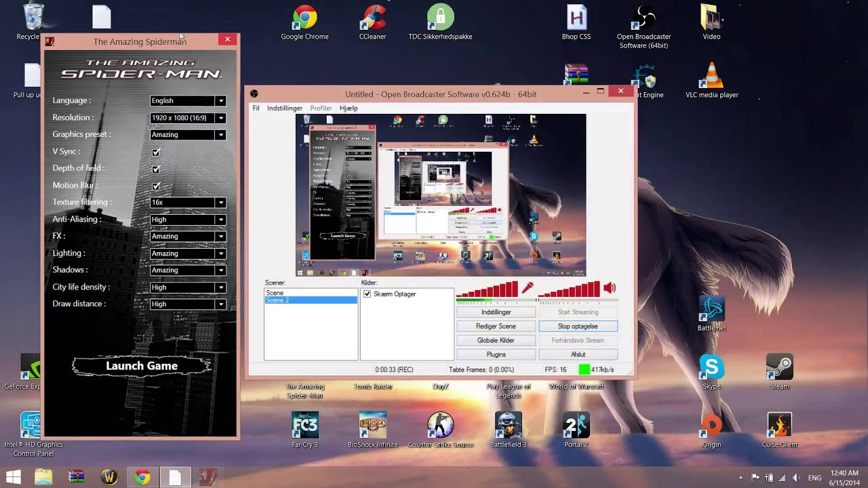Open the Battlefield 3 desktop shortcut
Image resolution: width=868 pixels, height=488 pixels.
coord(508,430)
